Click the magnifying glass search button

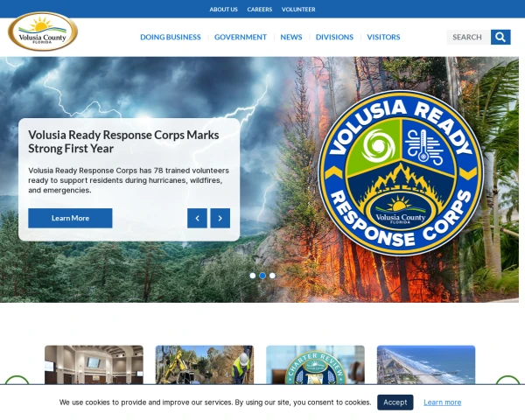500,37
